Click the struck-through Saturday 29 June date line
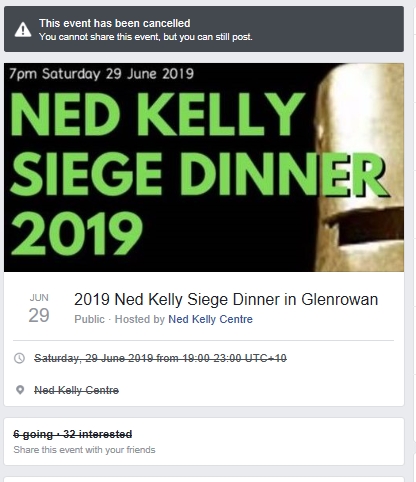Screen dimensions: 416x482 (160, 358)
